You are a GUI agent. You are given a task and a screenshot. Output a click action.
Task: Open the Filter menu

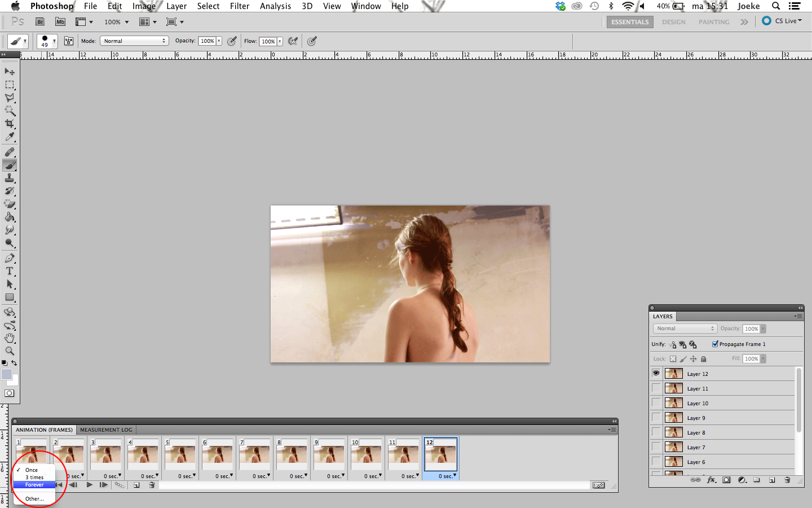[x=240, y=6]
